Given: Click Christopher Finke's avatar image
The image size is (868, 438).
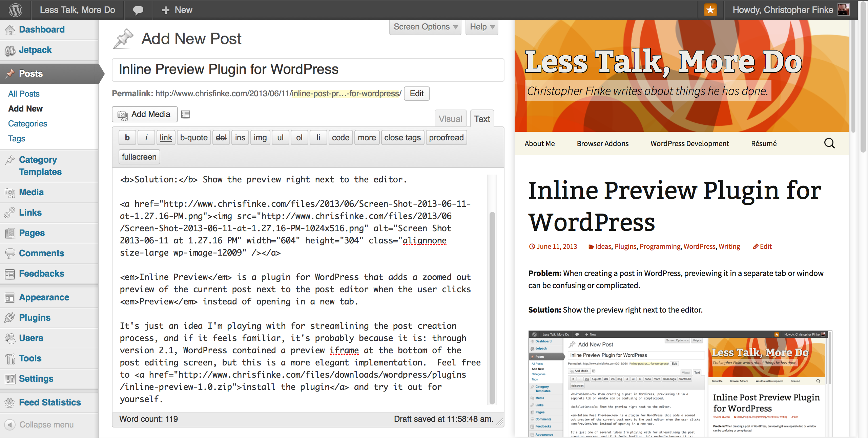Looking at the screenshot, I should 844,9.
